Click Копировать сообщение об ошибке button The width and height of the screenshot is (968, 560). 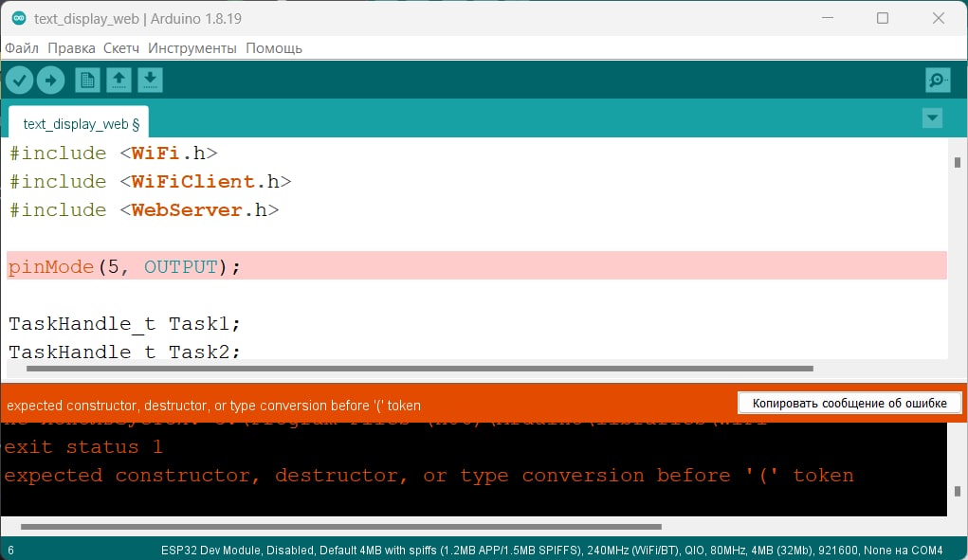tap(849, 404)
